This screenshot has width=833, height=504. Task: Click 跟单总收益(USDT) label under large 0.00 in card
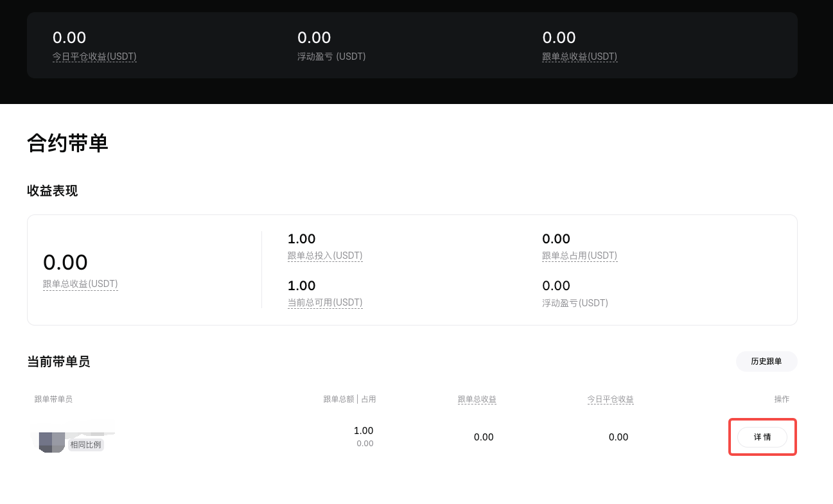click(80, 284)
